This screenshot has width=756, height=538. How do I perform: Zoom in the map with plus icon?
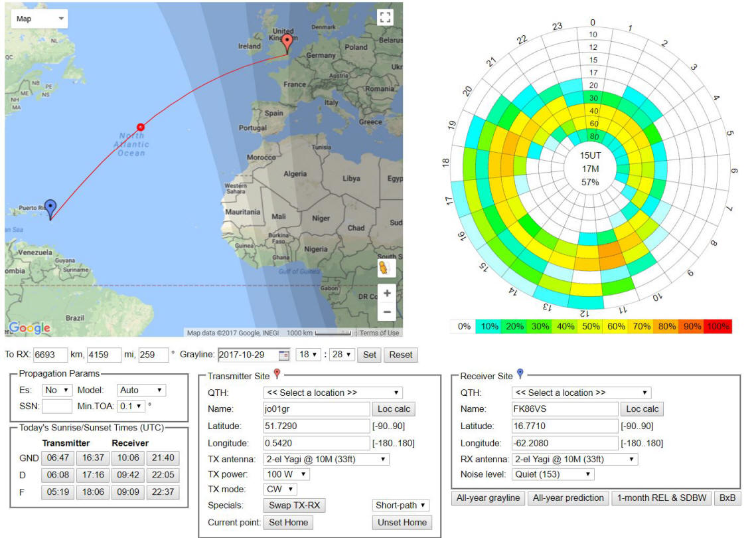[387, 294]
